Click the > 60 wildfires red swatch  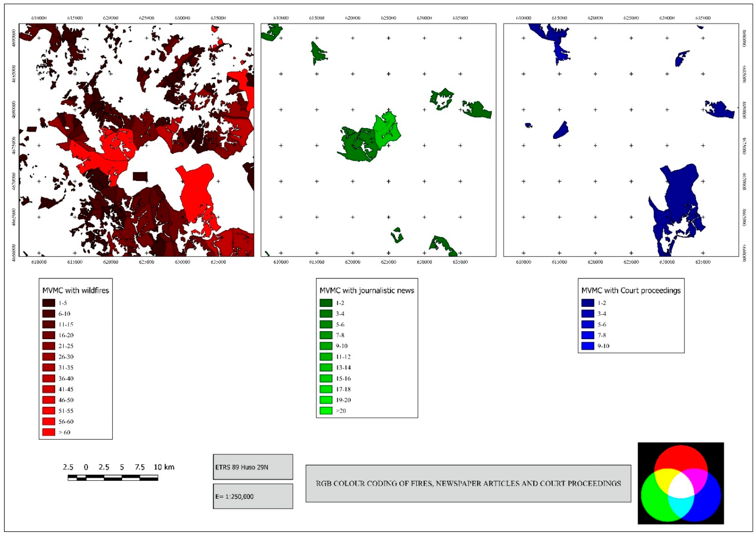[49, 432]
